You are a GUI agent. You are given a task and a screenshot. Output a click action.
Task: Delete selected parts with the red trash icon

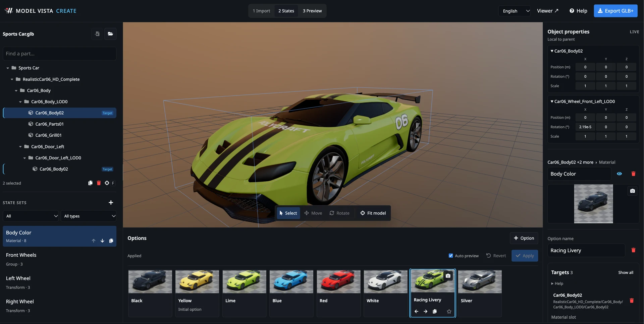coord(99,183)
